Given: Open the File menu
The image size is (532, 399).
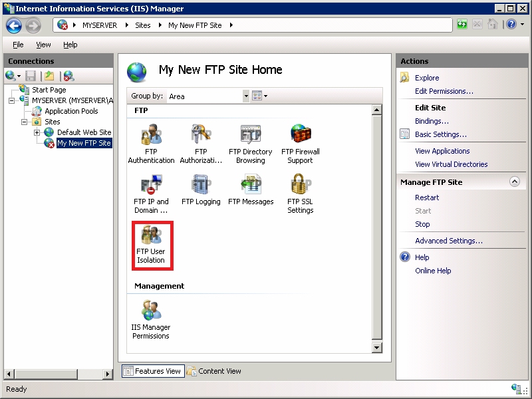Looking at the screenshot, I should click(x=18, y=45).
